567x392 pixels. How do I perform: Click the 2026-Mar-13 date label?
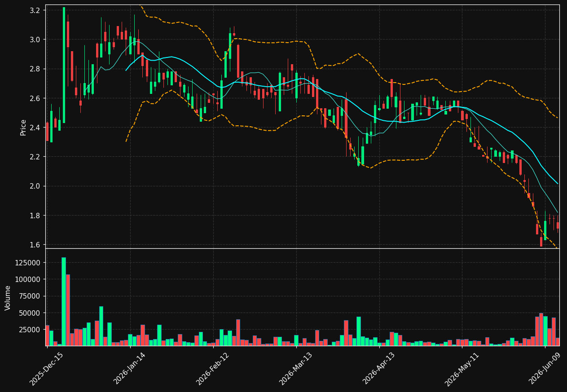[296, 369]
